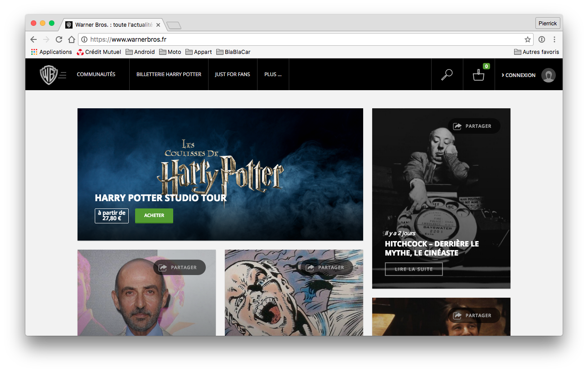Reload the page
Viewport: 588px width, 372px height.
(x=58, y=39)
